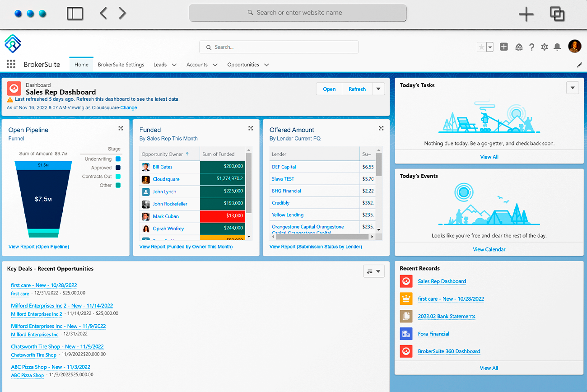Expand the Opportunities navigation dropdown
The width and height of the screenshot is (587, 392).
tap(266, 65)
